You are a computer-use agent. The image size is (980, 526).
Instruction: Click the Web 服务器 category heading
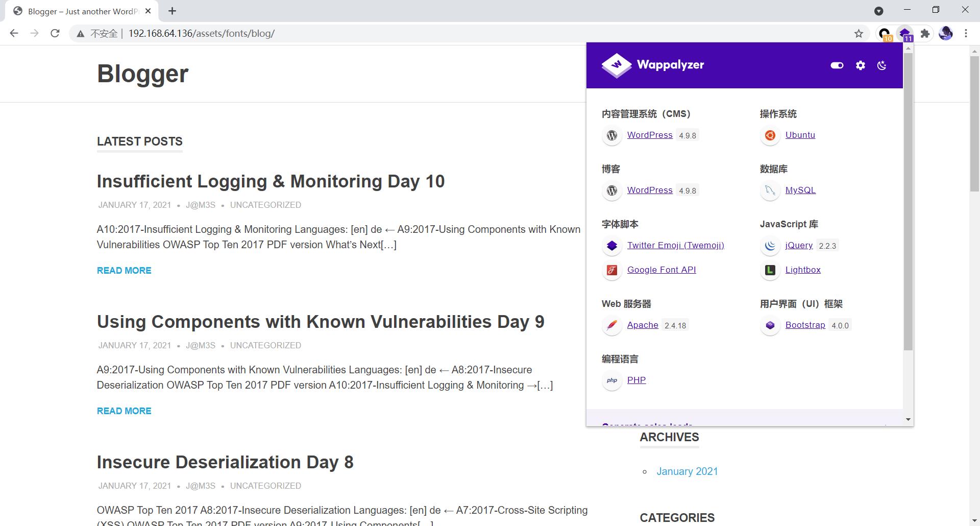click(626, 304)
